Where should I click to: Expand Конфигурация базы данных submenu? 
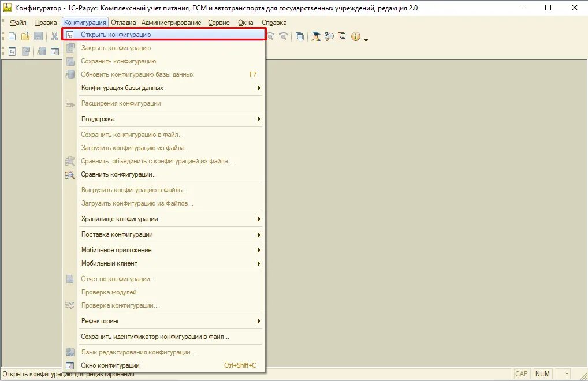pyautogui.click(x=164, y=88)
